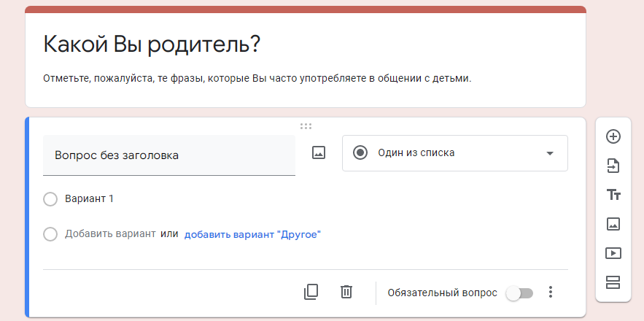The width and height of the screenshot is (644, 321).
Task: Click the question type dropdown arrow
Action: coord(550,153)
